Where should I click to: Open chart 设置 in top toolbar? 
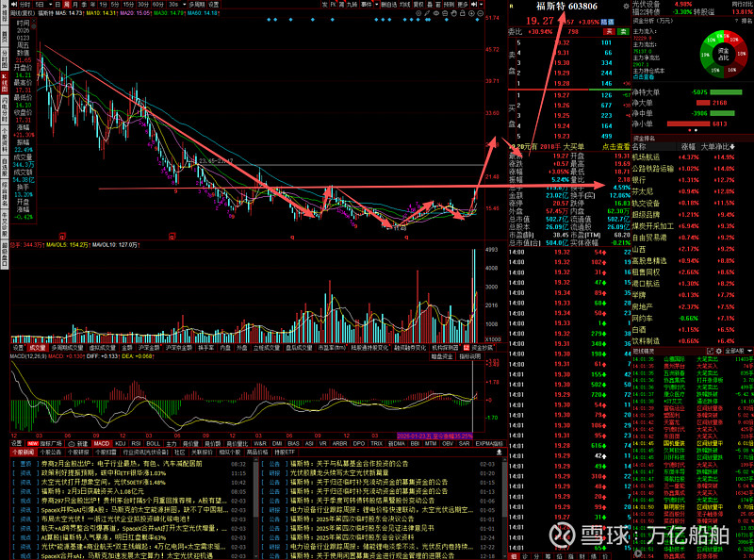214,5
